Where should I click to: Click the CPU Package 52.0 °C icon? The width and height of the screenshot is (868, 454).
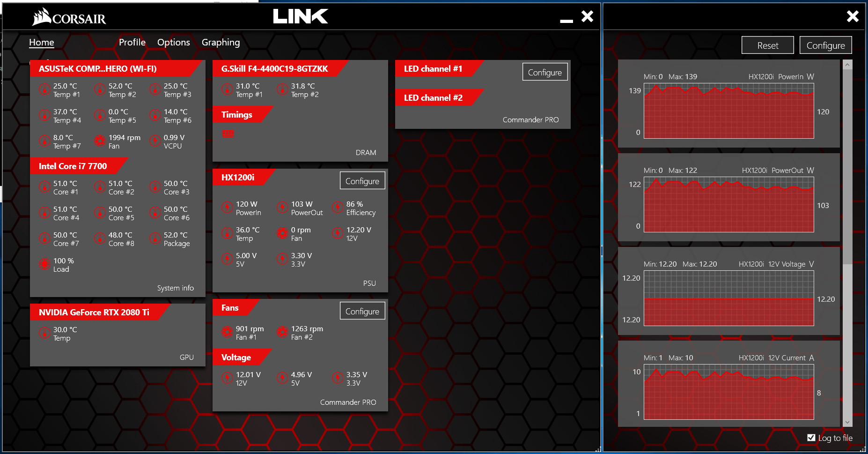(x=155, y=238)
